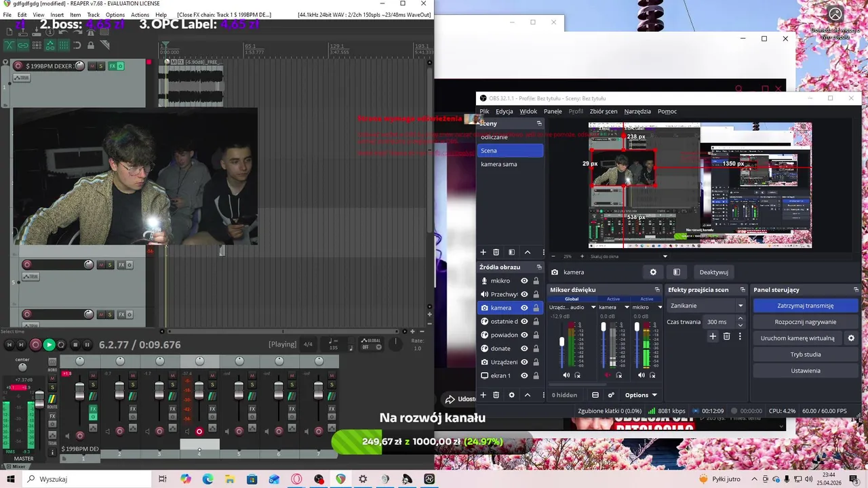The image size is (868, 488).
Task: Go to project start in the REAPER transport
Action: (x=9, y=345)
